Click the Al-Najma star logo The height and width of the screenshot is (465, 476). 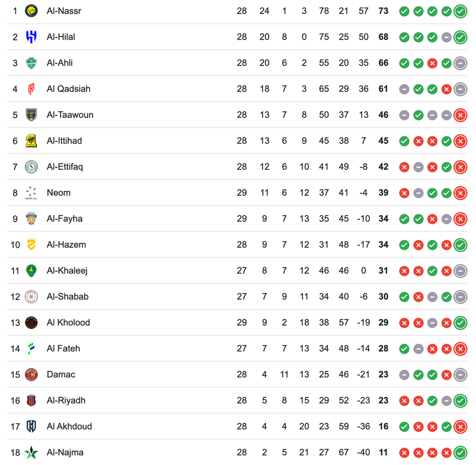[31, 452]
